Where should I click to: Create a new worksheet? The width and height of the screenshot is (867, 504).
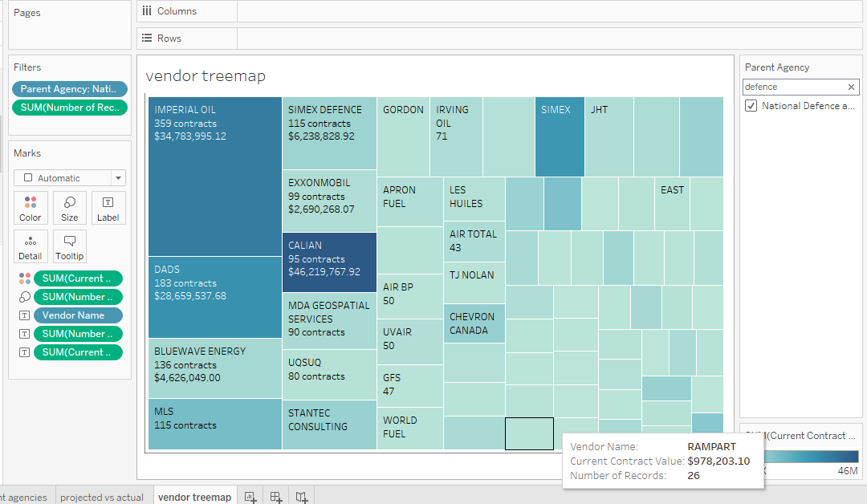(250, 498)
